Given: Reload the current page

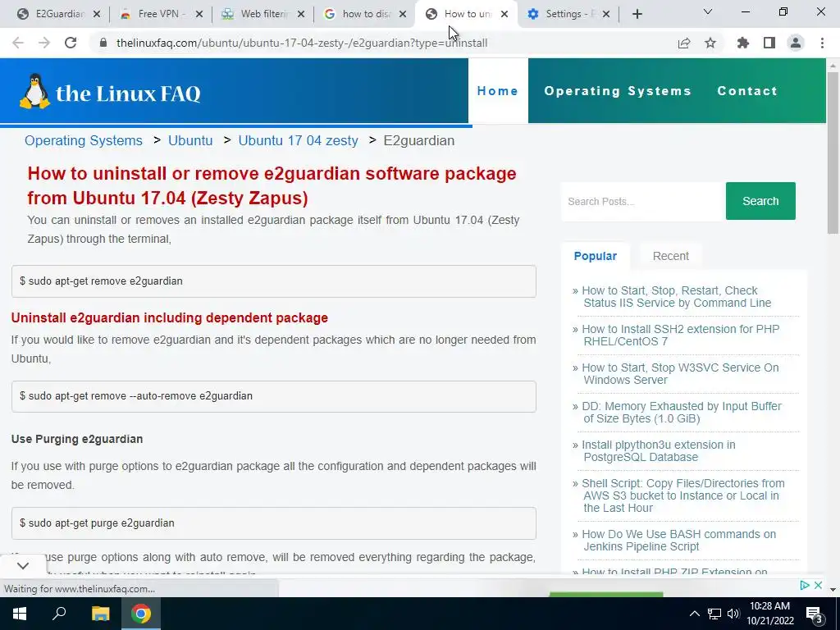Looking at the screenshot, I should [x=71, y=43].
